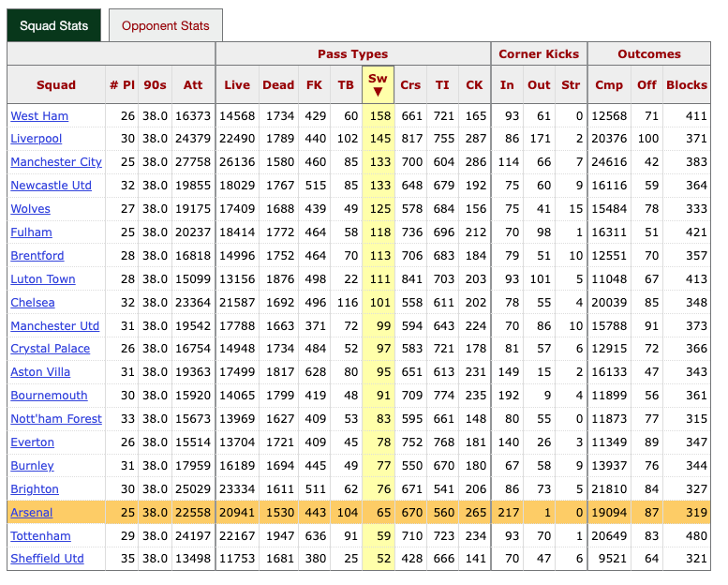Image resolution: width=728 pixels, height=585 pixels.
Task: Sort by Cmp outcomes header
Action: click(x=609, y=85)
